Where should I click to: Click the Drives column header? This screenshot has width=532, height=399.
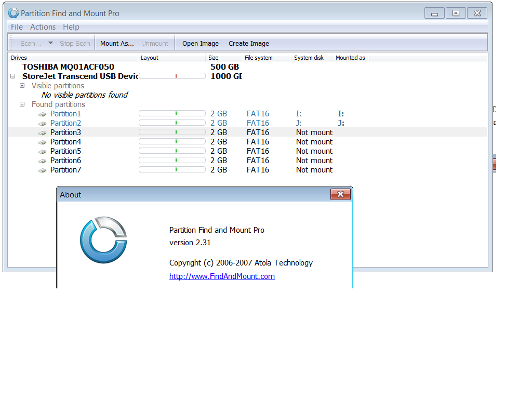click(73, 58)
